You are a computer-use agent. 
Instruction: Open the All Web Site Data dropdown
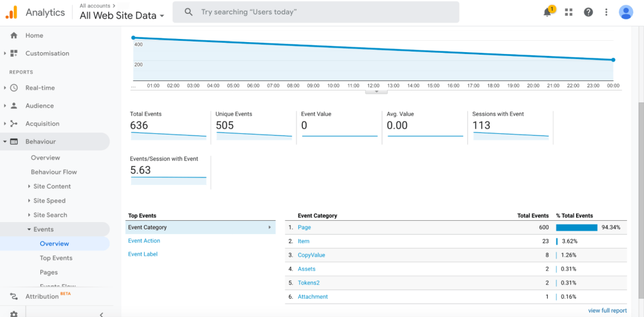(121, 16)
